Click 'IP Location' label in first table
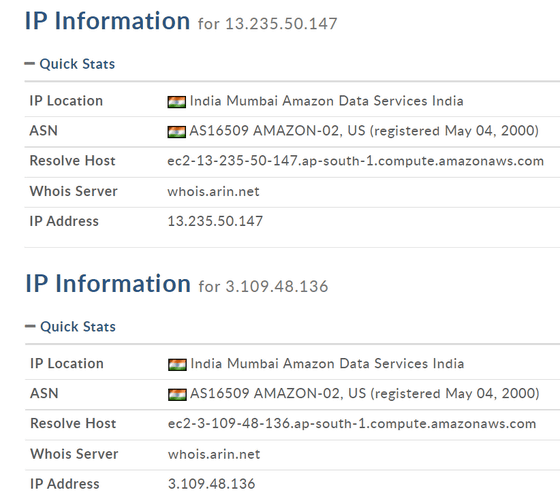The height and width of the screenshot is (503, 560). click(x=66, y=101)
